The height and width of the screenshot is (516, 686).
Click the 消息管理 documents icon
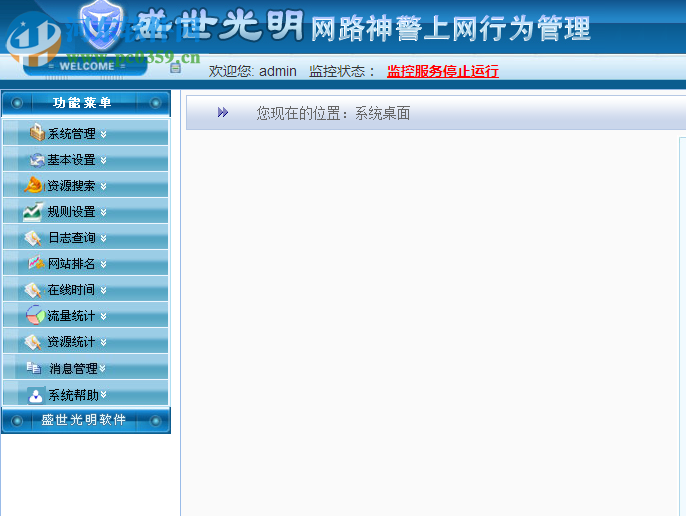point(34,368)
